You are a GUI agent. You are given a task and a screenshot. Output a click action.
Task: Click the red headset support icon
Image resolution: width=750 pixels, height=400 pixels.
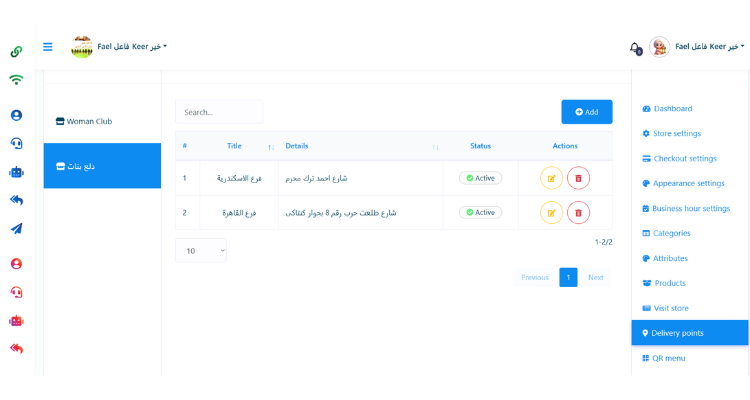point(16,292)
